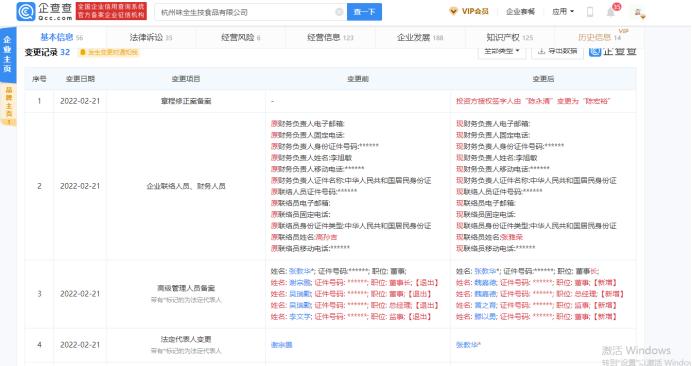
Task: Expand the 应用 dropdown
Action: [563, 11]
